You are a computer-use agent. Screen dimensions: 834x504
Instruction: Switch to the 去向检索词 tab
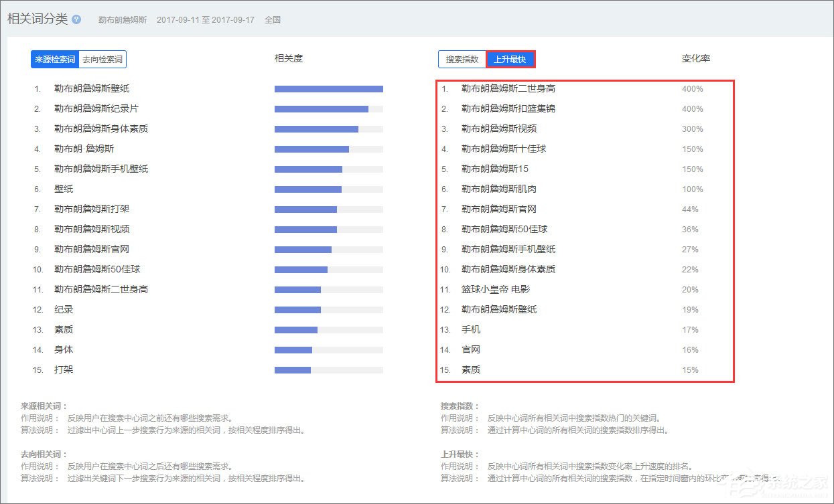click(103, 59)
